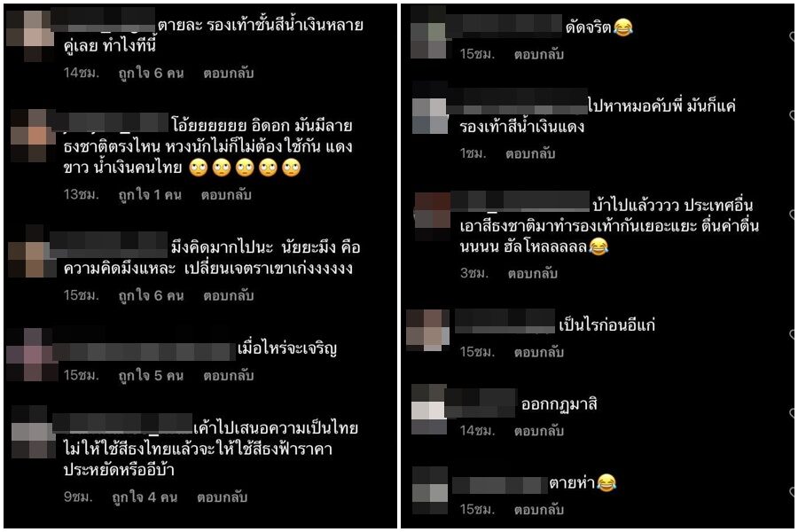Viewport: 798px width, 532px height.
Task: Reply to the "เมื่อไหร่จะเจริญ" comment
Action: pyautogui.click(x=229, y=376)
